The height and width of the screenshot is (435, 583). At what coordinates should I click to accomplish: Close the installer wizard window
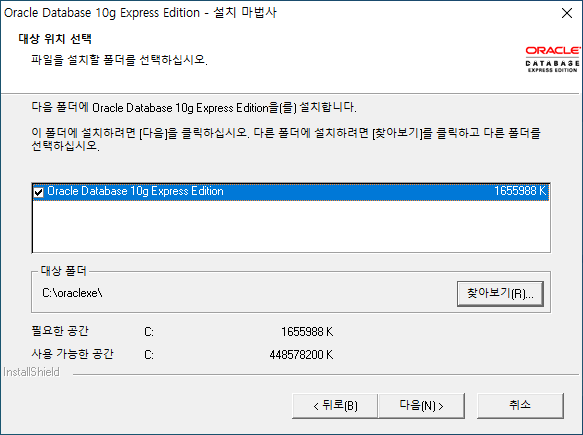(567, 13)
